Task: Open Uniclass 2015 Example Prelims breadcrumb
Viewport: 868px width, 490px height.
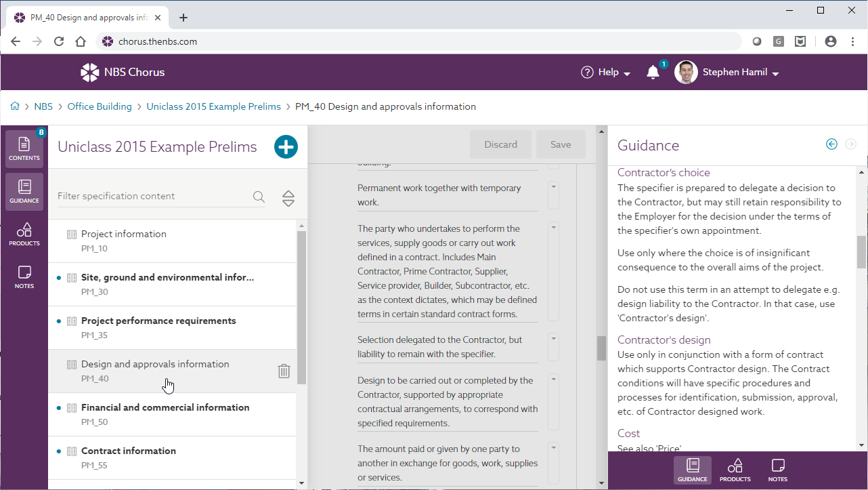Action: click(x=213, y=106)
